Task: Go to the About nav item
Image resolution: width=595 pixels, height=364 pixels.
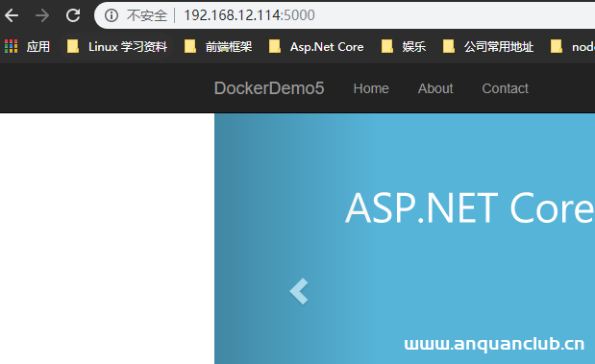Action: point(435,88)
